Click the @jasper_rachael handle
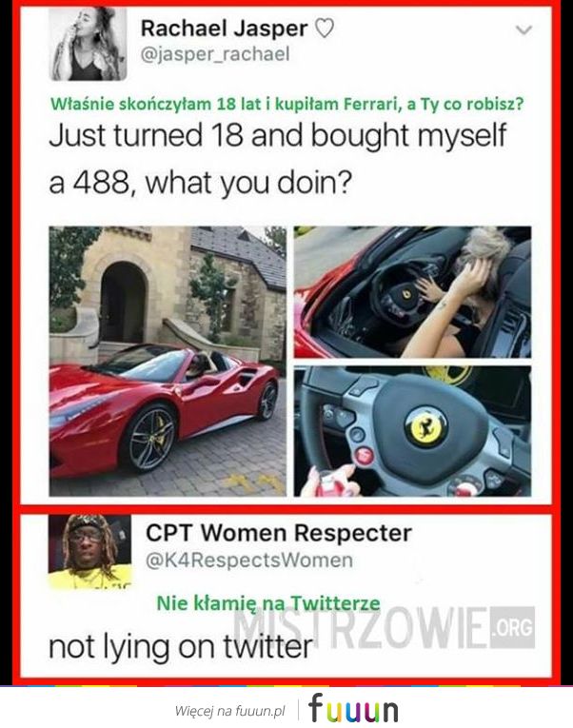This screenshot has height=728, width=573. (x=215, y=54)
